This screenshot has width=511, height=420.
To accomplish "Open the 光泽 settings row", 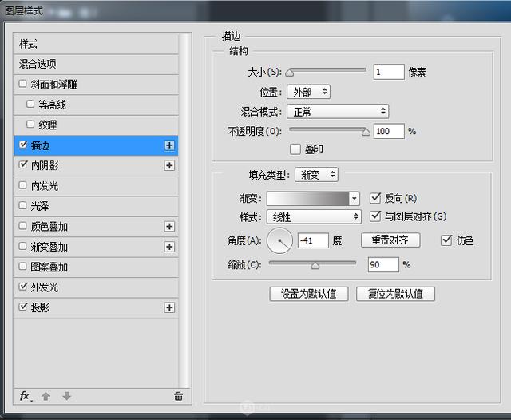I will [x=96, y=206].
